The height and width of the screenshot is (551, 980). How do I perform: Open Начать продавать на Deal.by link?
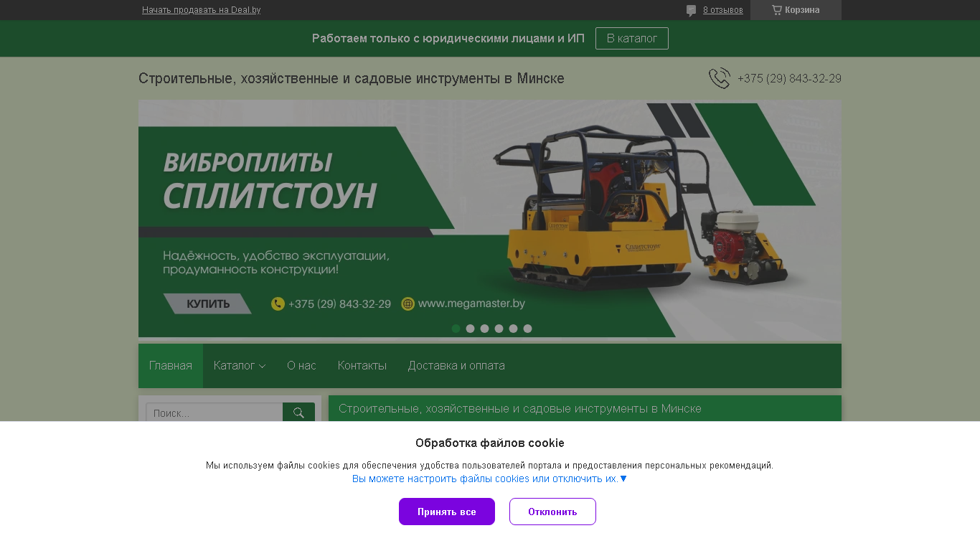click(x=201, y=10)
